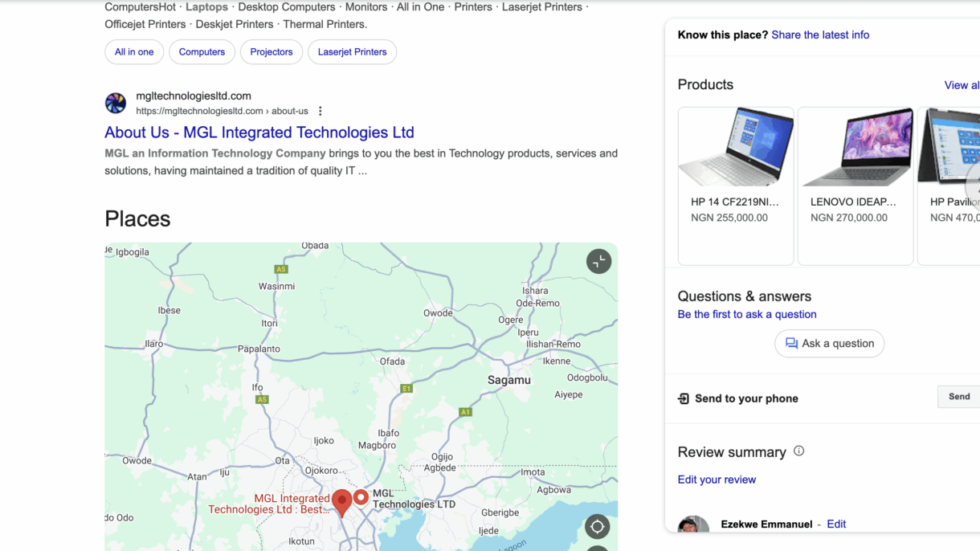The width and height of the screenshot is (980, 551).
Task: Click Wasinmi label on the map
Action: [x=276, y=286]
